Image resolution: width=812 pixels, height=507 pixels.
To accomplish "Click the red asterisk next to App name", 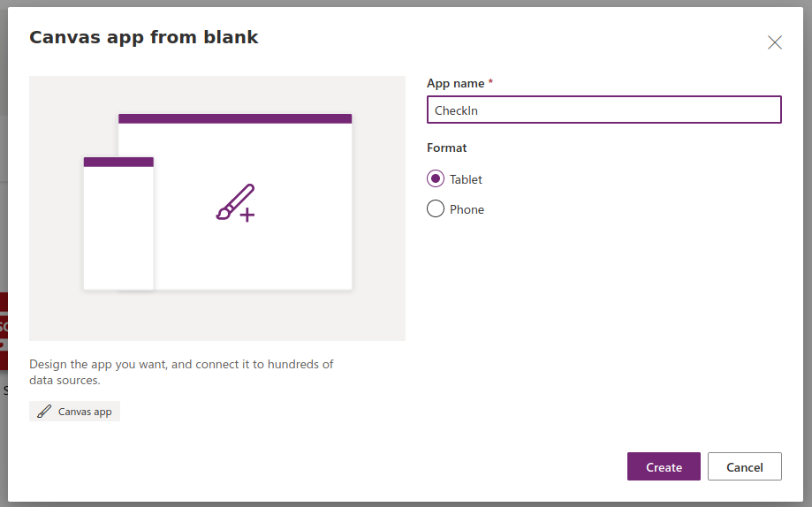I will 490,82.
